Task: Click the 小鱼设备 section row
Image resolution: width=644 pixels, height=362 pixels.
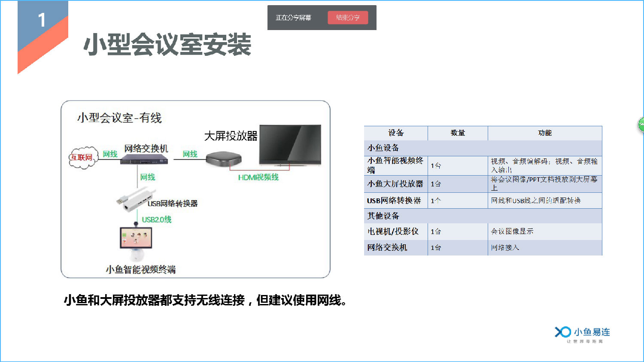Action: click(x=483, y=148)
